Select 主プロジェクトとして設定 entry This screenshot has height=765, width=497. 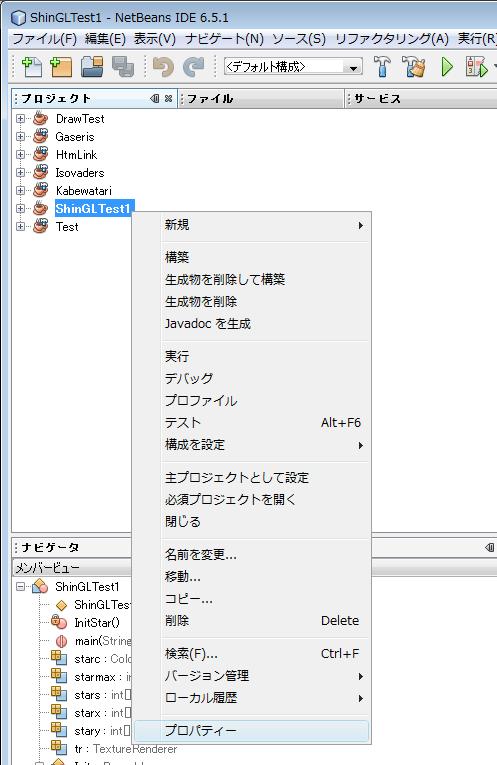click(x=252, y=477)
